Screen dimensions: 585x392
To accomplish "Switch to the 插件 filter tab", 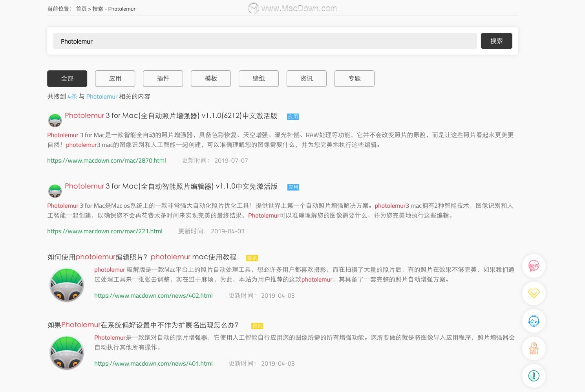I will [x=163, y=79].
